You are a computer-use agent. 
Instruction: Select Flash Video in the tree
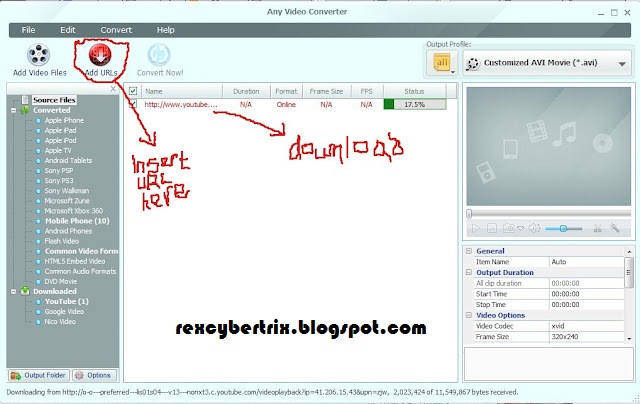[62, 241]
